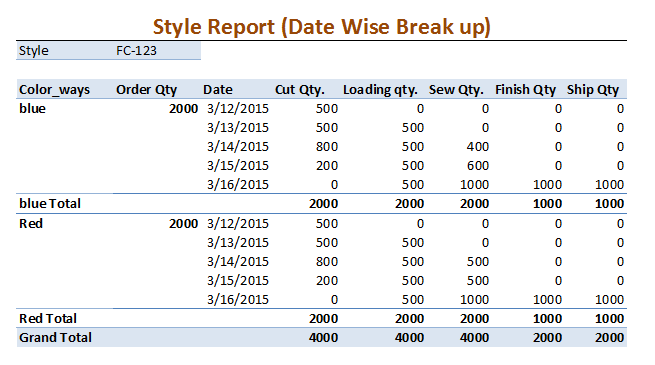This screenshot has height=365, width=655.
Task: Select Red Total Ship Qty 1000
Action: [x=609, y=319]
